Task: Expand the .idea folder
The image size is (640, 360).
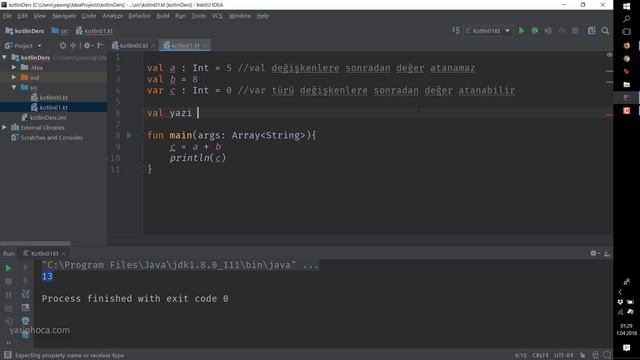Action: click(x=14, y=67)
